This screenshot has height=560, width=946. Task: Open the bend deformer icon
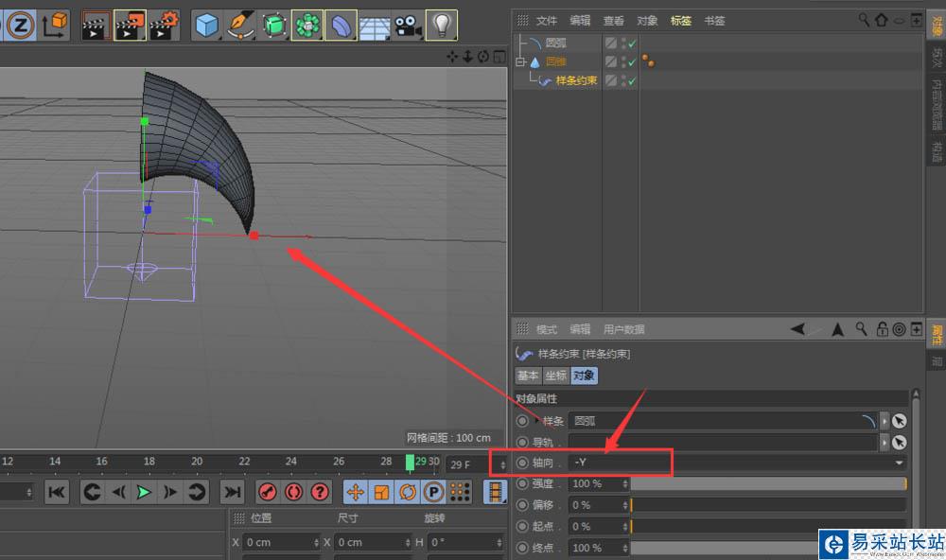pos(341,26)
